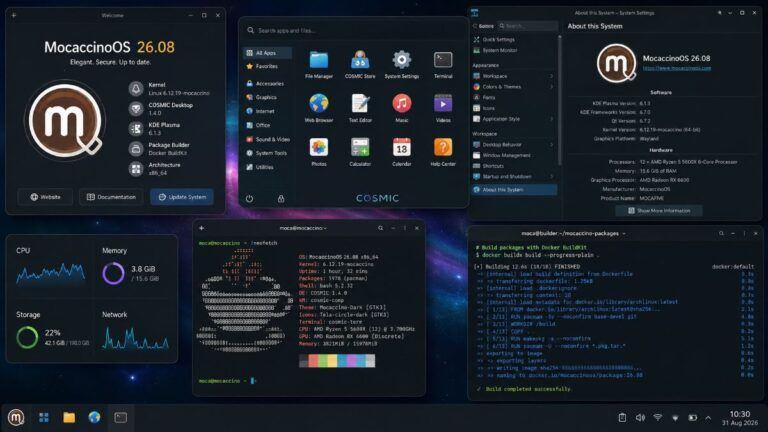
Task: Expand Desktop Behavior in System Settings
Action: pyautogui.click(x=551, y=144)
